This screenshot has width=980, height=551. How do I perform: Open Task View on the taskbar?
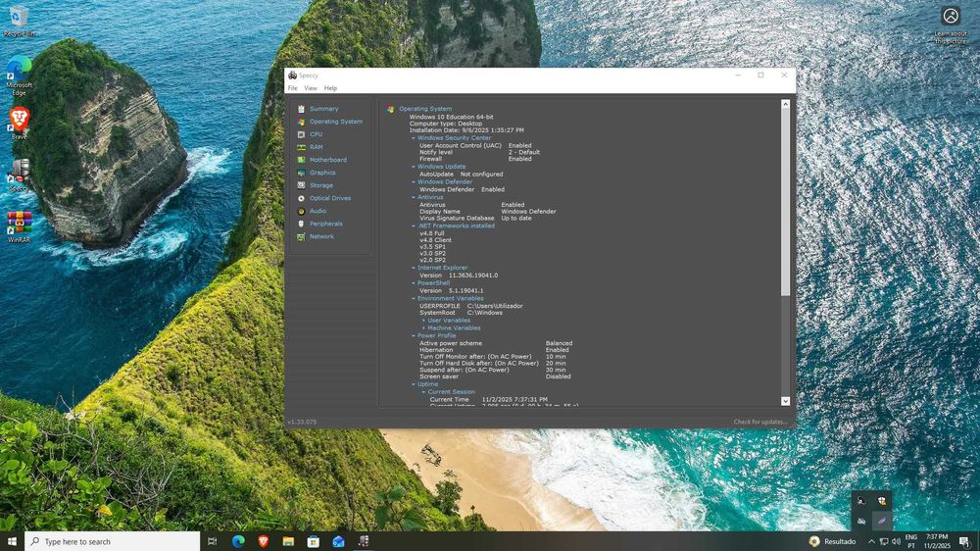pyautogui.click(x=212, y=541)
